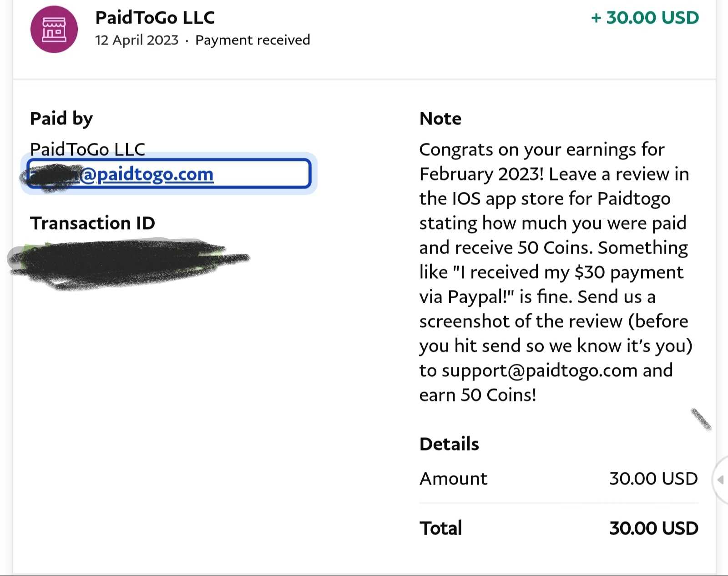Open the @paidtogo.com email link
The width and height of the screenshot is (728, 576).
pyautogui.click(x=168, y=174)
